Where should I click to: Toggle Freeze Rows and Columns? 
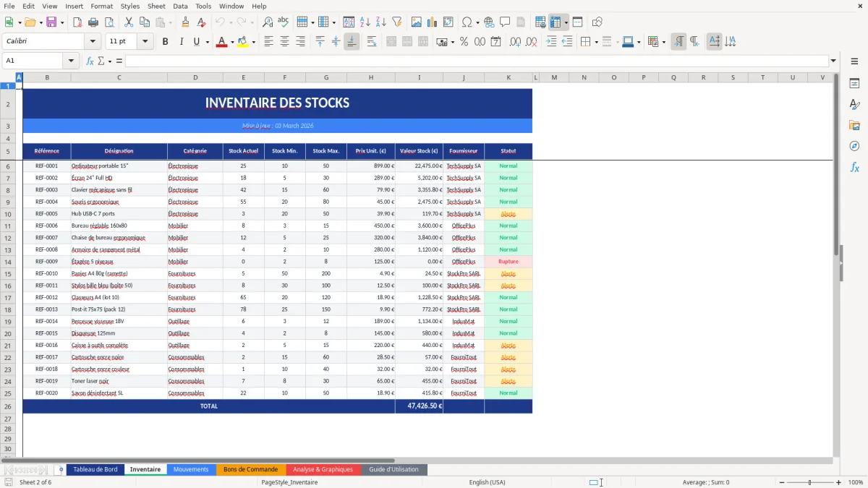click(556, 22)
